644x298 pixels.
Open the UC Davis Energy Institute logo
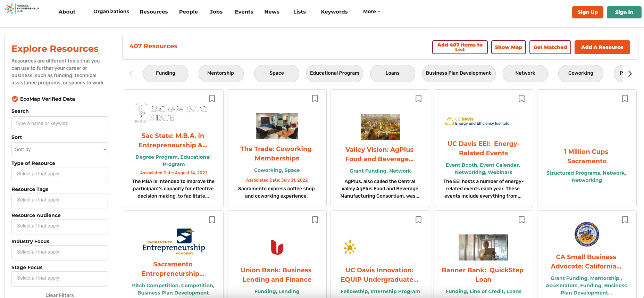477,121
